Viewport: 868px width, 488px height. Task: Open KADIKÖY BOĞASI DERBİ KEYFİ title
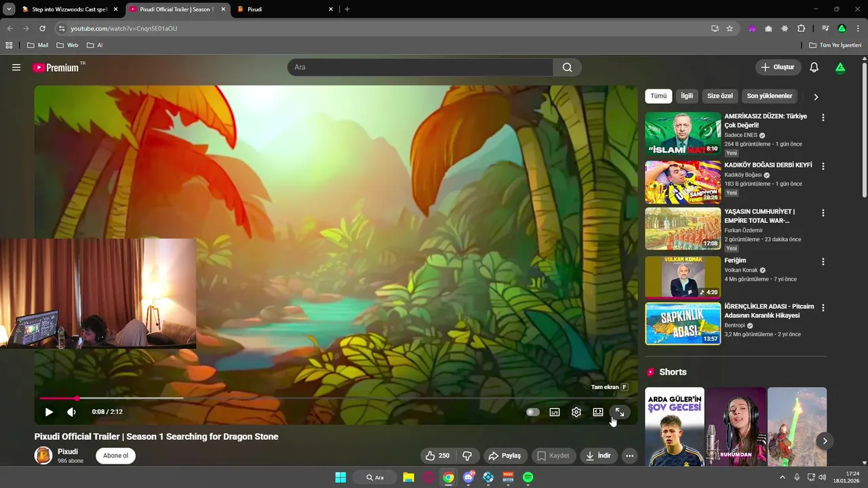pyautogui.click(x=768, y=165)
